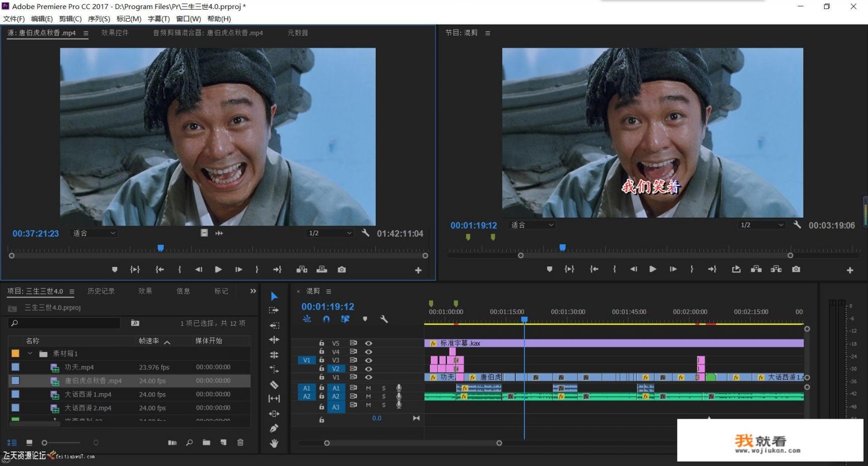This screenshot has width=868, height=466.
Task: Hide V5 track output eye
Action: click(368, 343)
